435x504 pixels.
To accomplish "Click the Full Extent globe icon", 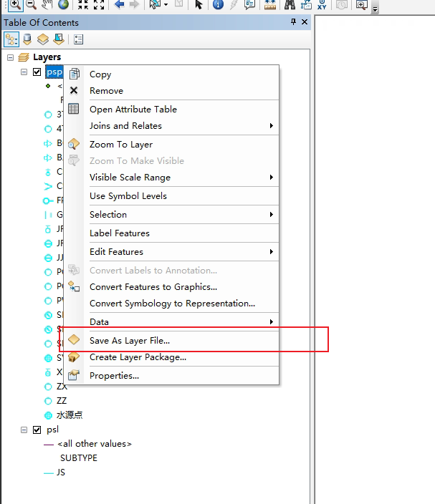I will click(63, 4).
